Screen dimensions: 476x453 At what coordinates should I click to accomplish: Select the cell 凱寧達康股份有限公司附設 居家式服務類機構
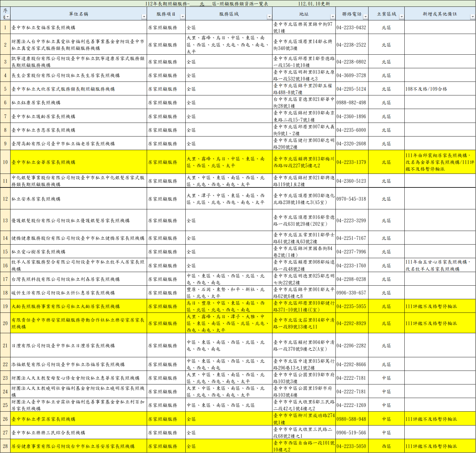[x=78, y=62]
